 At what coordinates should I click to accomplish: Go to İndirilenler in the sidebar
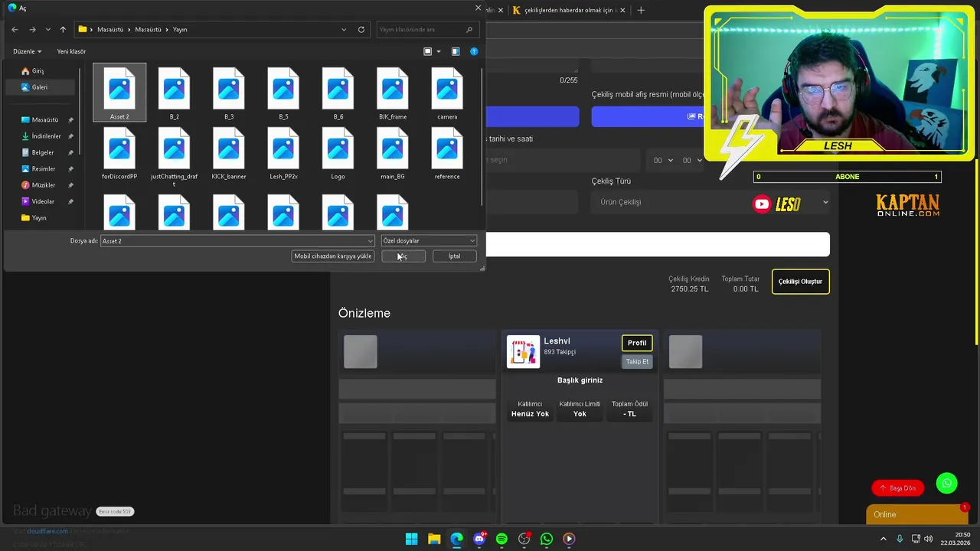click(x=47, y=136)
